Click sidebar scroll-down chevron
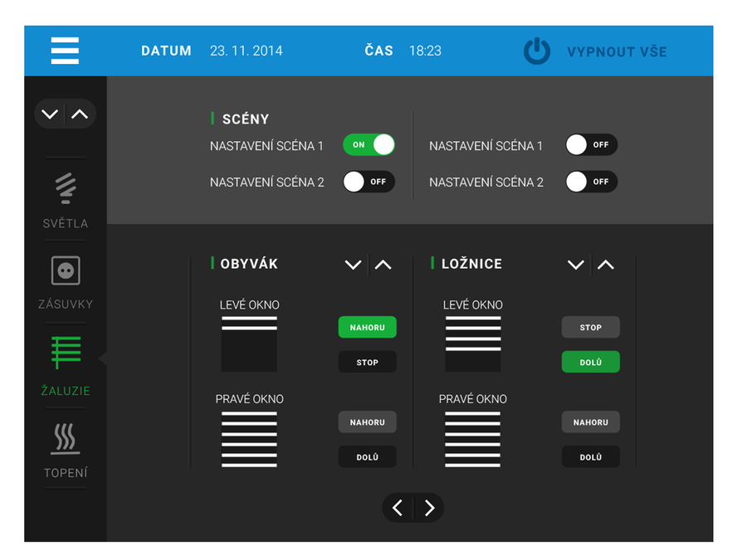 coord(50,114)
